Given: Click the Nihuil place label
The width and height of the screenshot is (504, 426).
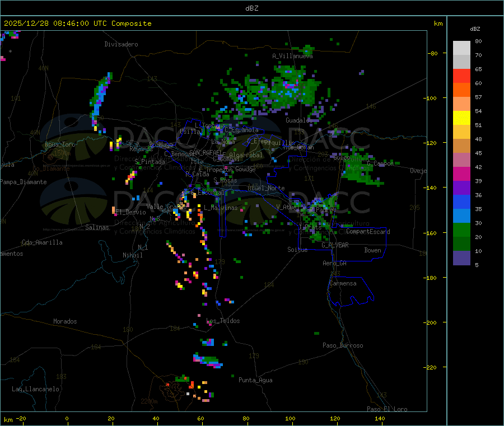Looking at the screenshot, I should (132, 255).
